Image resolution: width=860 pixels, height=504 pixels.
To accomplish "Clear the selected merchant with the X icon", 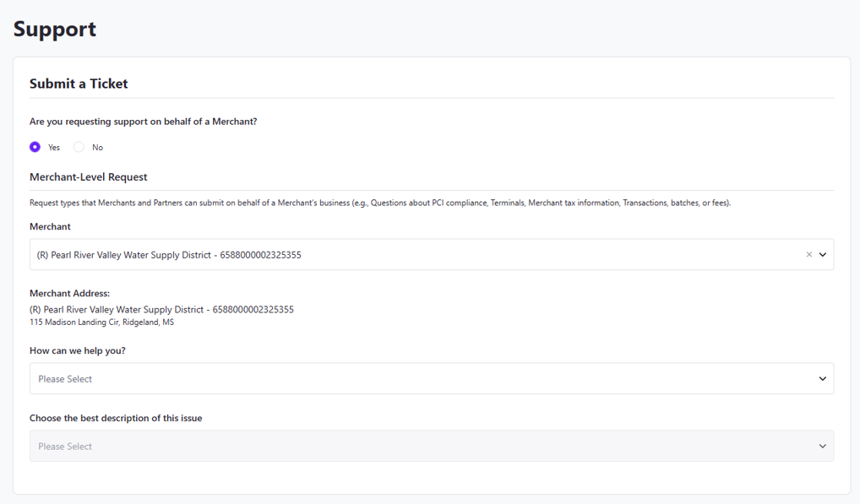I will [x=808, y=255].
